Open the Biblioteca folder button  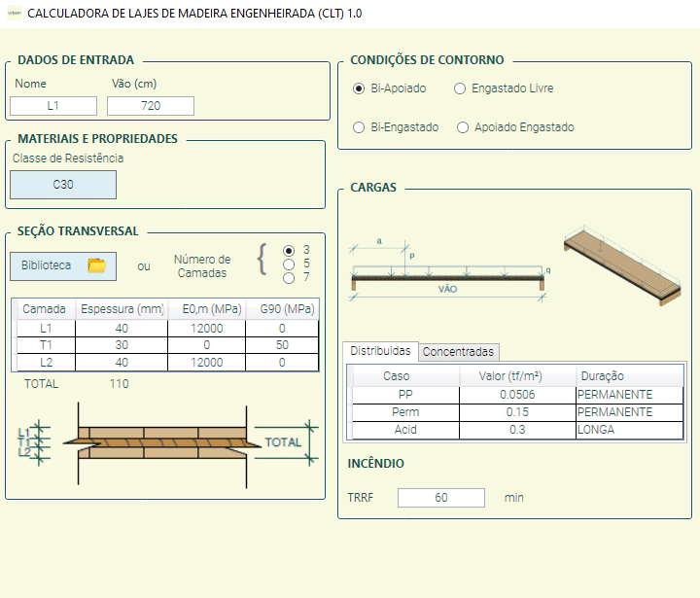(x=63, y=265)
